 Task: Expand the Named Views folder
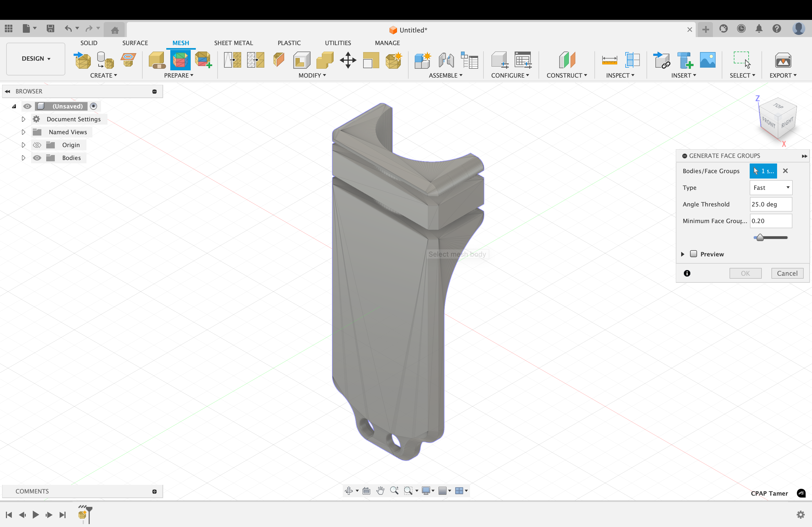point(23,132)
